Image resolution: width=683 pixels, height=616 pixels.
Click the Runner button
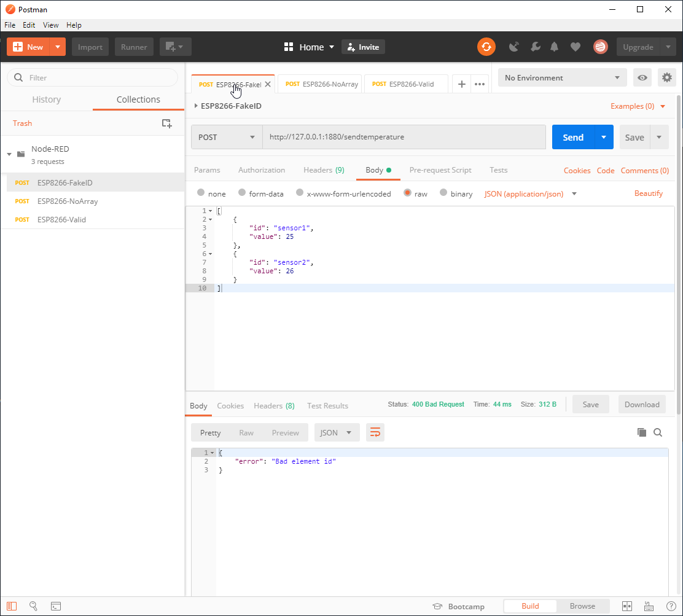click(x=134, y=47)
